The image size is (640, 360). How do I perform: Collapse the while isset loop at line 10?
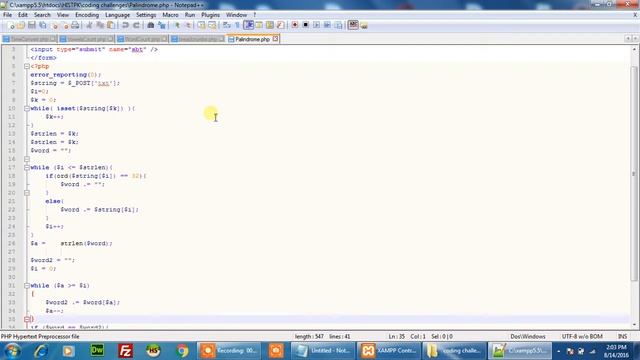pyautogui.click(x=27, y=109)
